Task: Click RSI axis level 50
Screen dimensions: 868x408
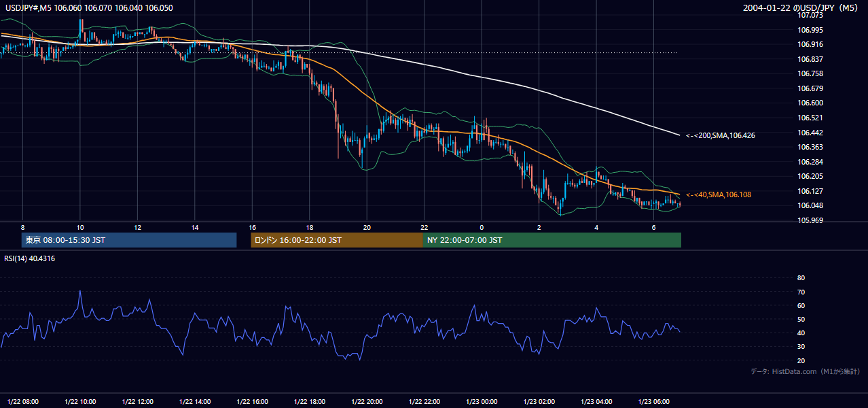Action: [x=801, y=319]
